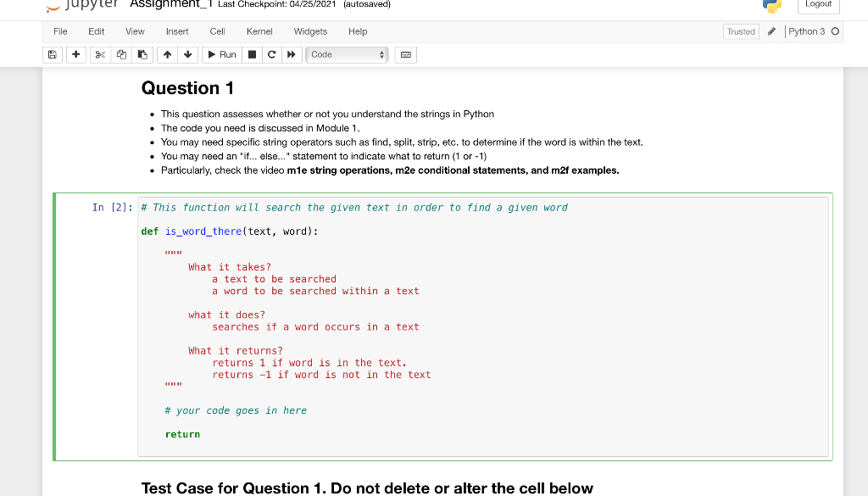Open the Cell menu
Image resolution: width=868 pixels, height=496 pixels.
[x=217, y=31]
